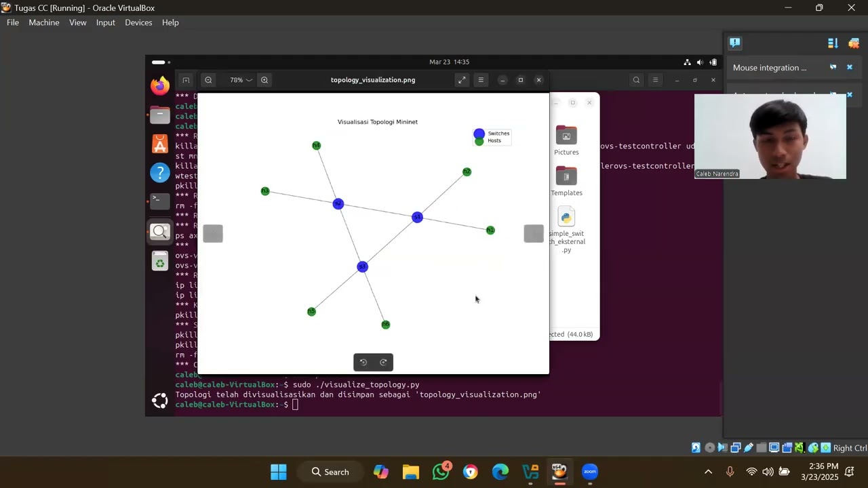This screenshot has width=868, height=488.
Task: Zoom in on topology_visualization.png
Action: tap(264, 80)
